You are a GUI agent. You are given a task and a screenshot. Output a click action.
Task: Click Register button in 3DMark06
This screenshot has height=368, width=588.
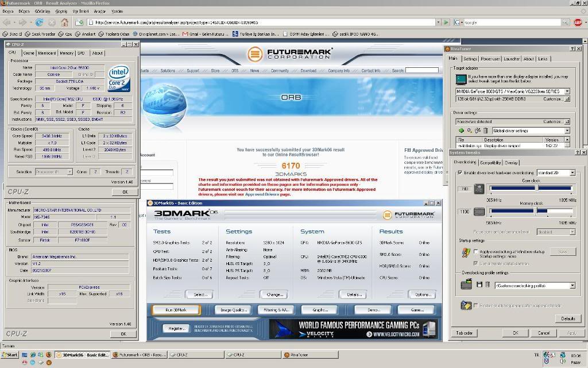tap(177, 328)
